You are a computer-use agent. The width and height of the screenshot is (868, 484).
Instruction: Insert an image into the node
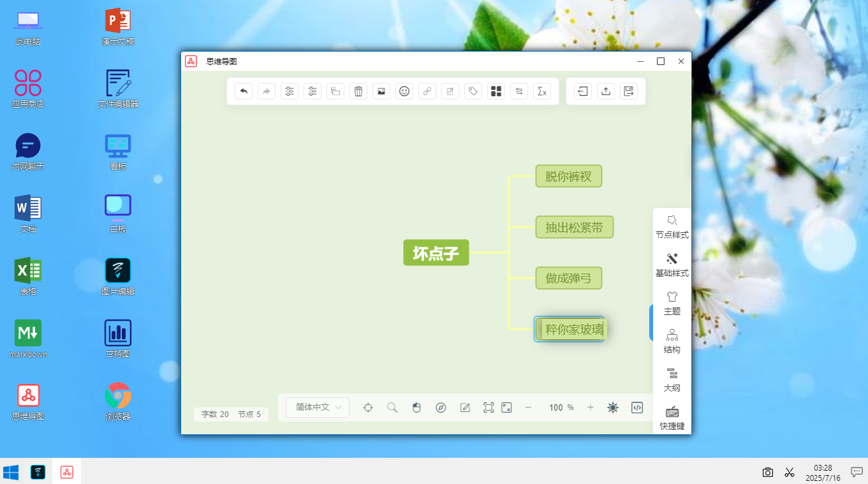click(x=381, y=91)
